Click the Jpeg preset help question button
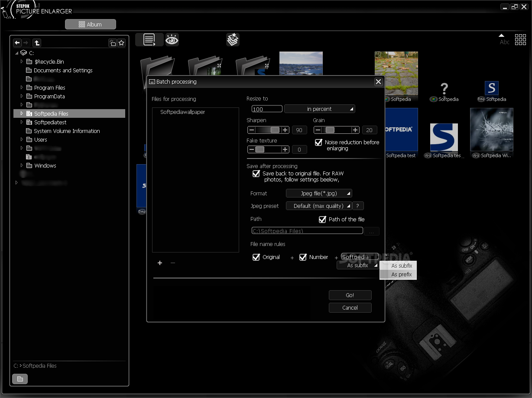This screenshot has height=398, width=532. click(x=358, y=206)
